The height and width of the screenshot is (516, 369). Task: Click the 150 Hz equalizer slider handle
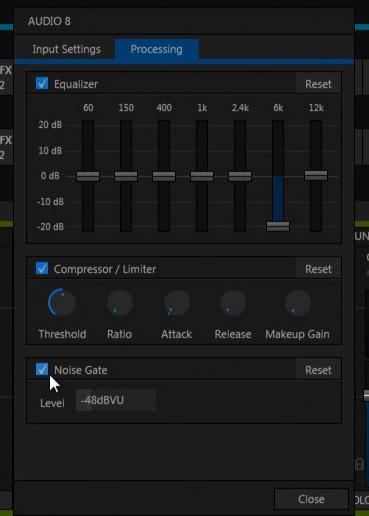(126, 176)
